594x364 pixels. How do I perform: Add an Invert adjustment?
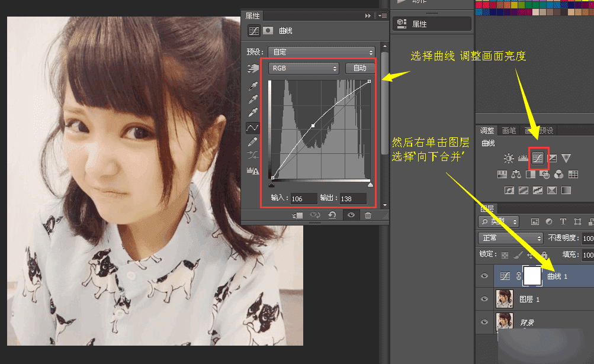(x=509, y=190)
